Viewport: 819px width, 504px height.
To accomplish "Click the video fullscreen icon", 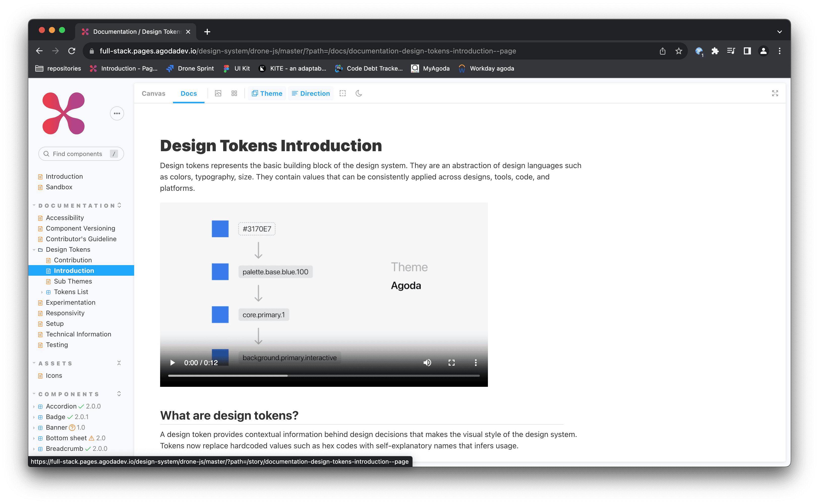I will (451, 363).
